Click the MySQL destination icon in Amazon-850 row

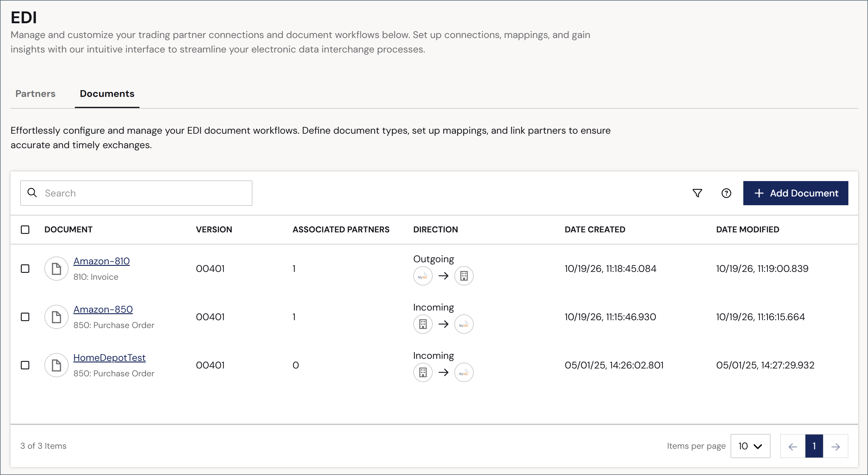pyautogui.click(x=464, y=324)
